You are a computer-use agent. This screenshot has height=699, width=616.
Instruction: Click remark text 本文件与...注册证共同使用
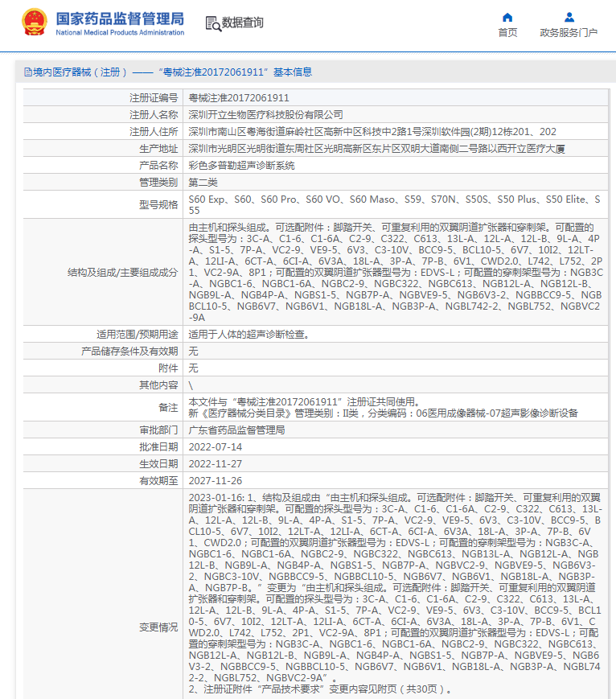(305, 401)
